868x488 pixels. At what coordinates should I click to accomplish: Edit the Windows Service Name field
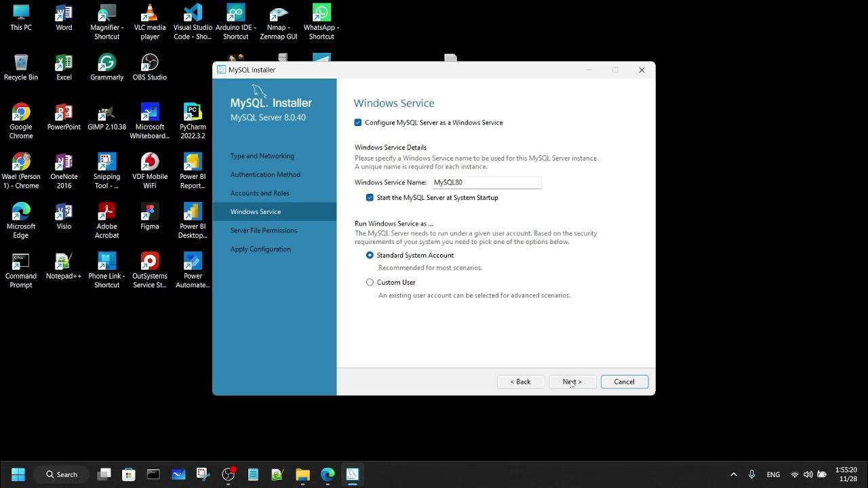[x=487, y=182]
